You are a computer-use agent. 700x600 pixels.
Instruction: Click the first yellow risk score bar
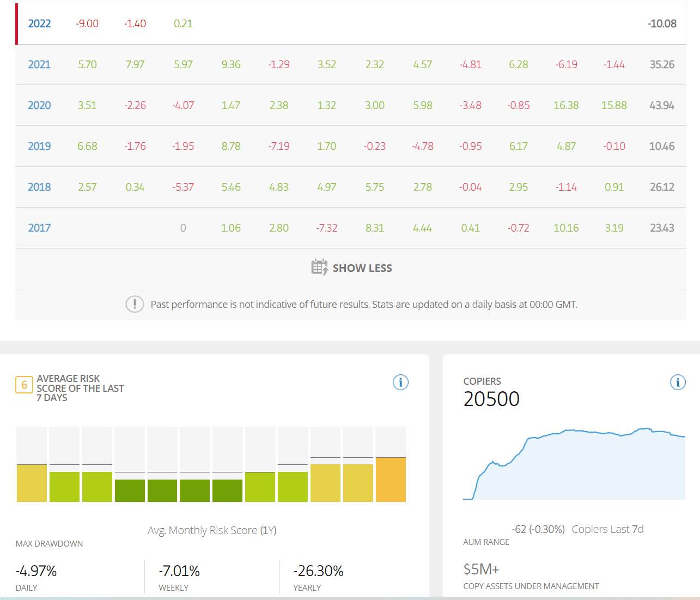pyautogui.click(x=32, y=483)
